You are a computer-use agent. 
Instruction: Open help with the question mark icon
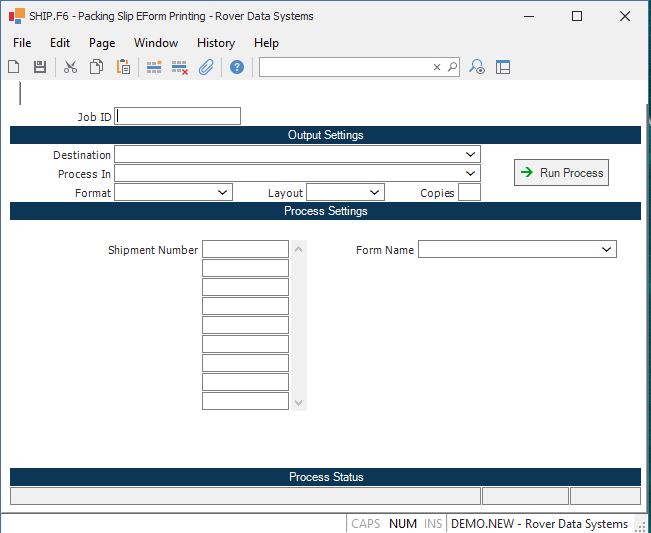(x=237, y=67)
